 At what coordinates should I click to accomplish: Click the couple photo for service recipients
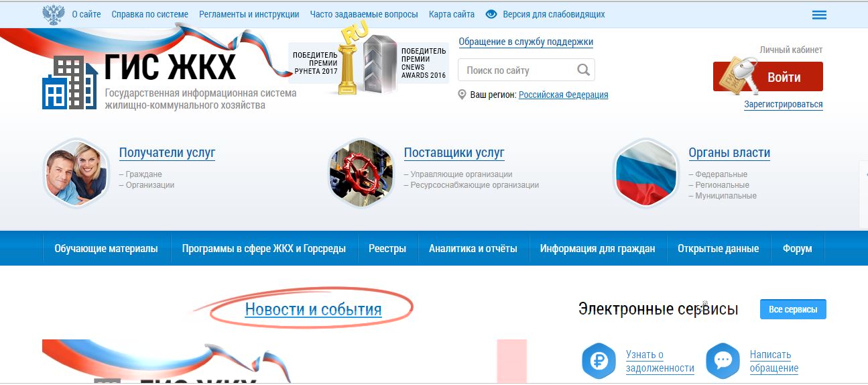76,173
